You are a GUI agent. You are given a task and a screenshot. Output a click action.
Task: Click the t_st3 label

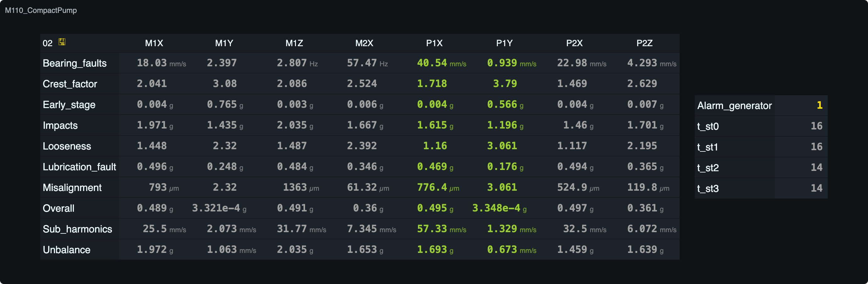tap(708, 188)
